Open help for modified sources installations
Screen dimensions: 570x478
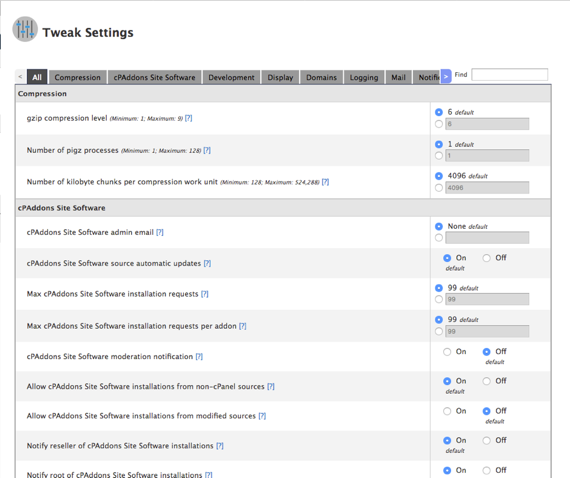click(x=262, y=416)
